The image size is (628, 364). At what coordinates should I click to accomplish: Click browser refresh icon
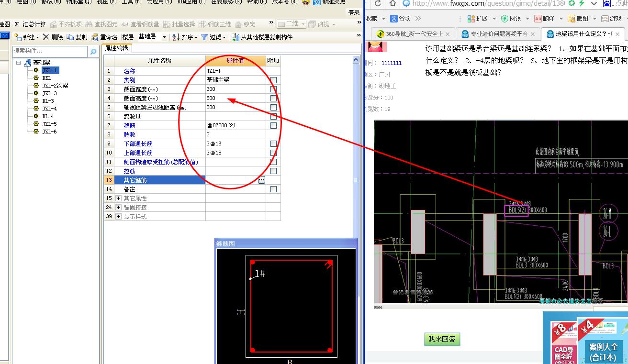click(378, 4)
